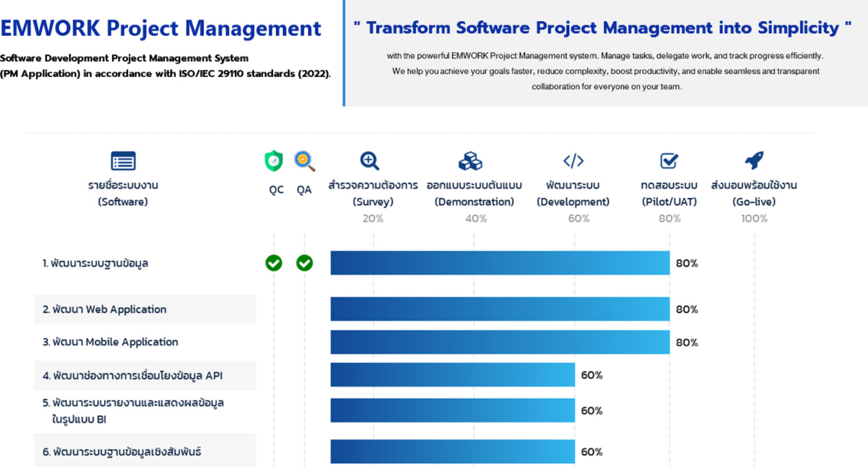Click the '40%' label under Demonstration

point(476,218)
